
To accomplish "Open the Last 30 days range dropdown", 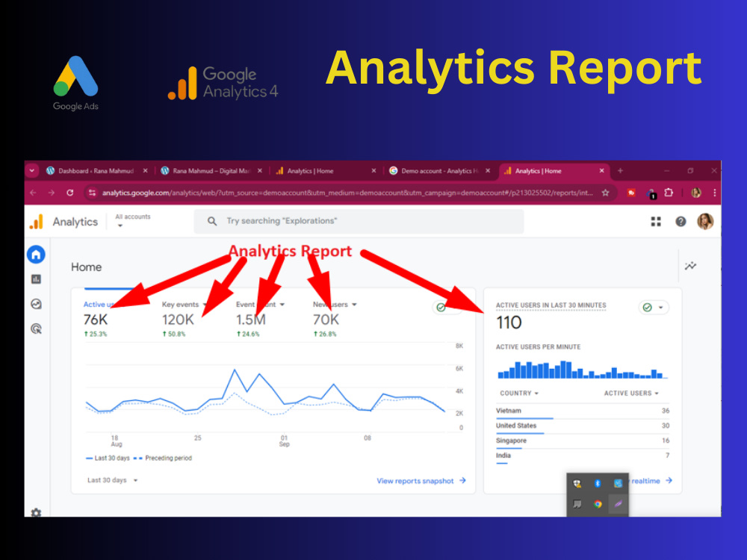I will [x=113, y=480].
